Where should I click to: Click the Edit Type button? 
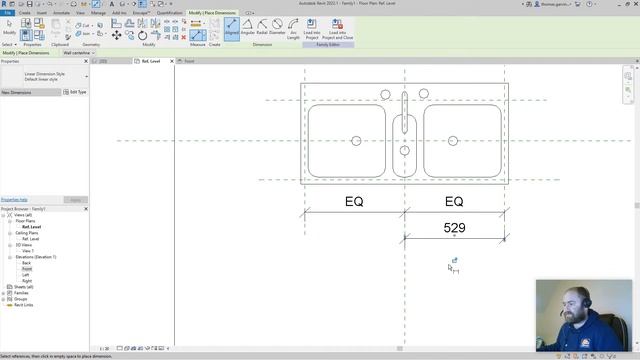(x=75, y=92)
